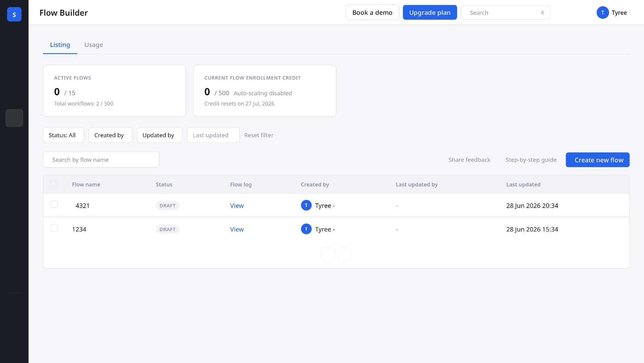
Task: Click the Auto-scaling disabled text
Action: coord(263,93)
